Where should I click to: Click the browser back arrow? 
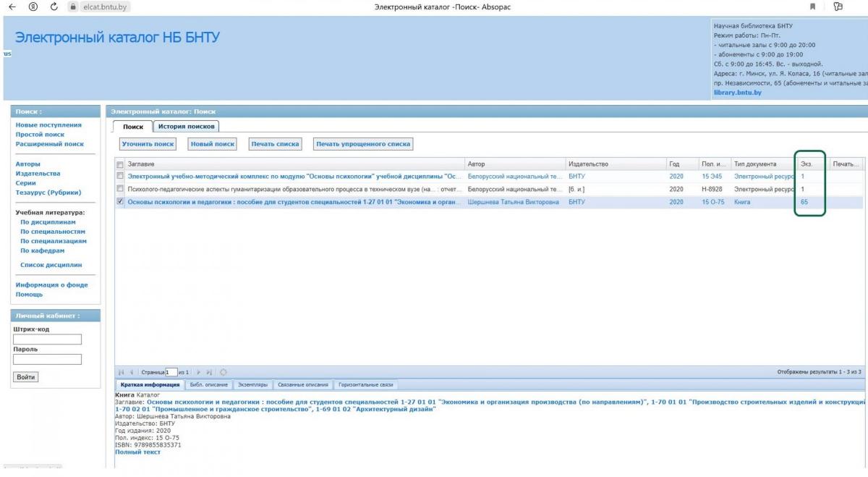(x=12, y=7)
